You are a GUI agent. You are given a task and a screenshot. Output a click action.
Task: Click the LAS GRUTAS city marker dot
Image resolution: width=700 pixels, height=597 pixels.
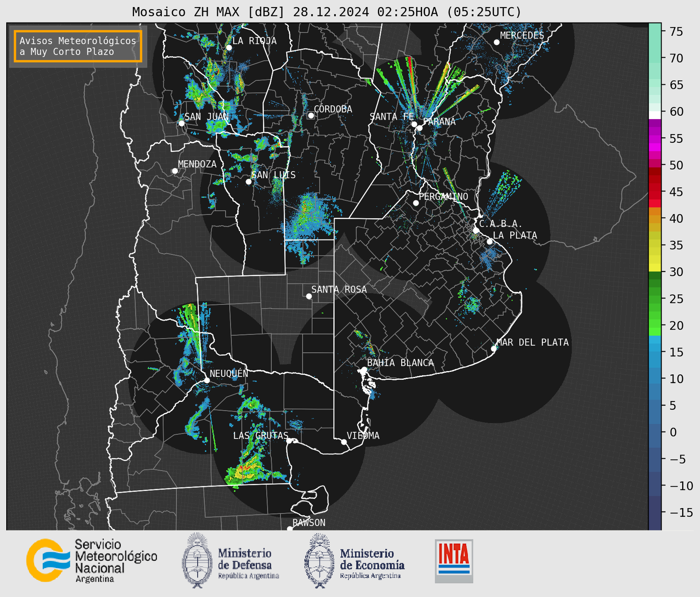[289, 440]
